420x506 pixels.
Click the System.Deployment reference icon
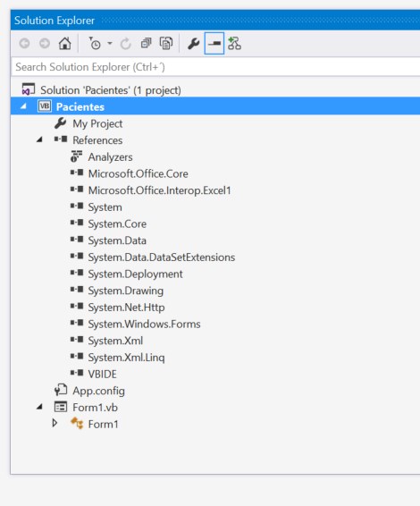(x=77, y=273)
